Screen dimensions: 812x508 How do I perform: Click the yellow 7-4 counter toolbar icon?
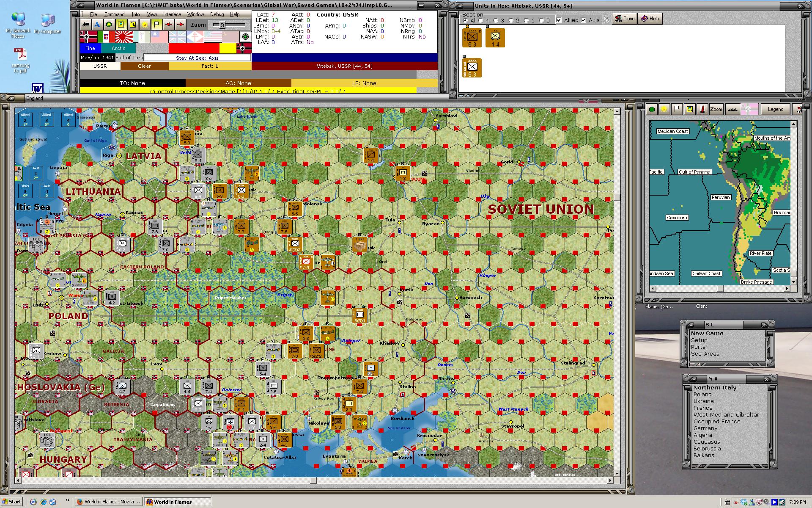tap(133, 25)
